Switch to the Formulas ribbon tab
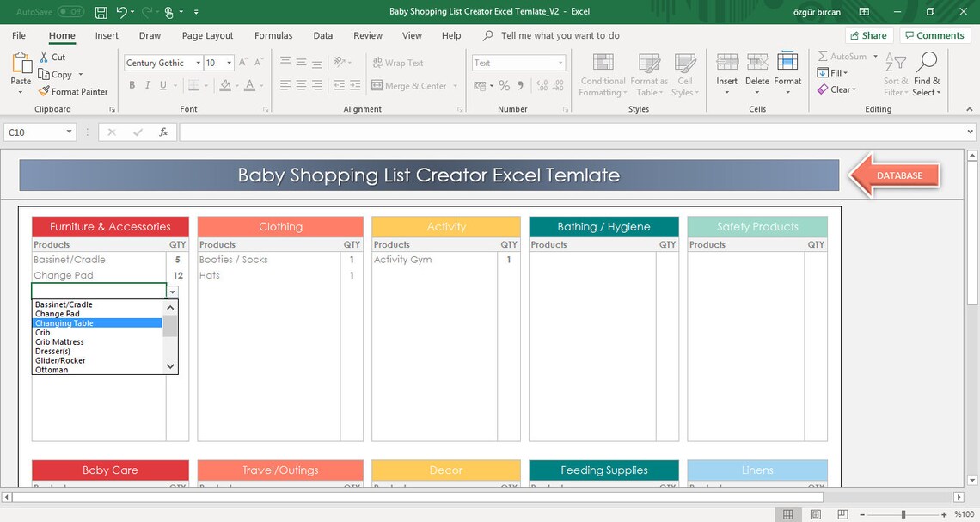 pyautogui.click(x=273, y=35)
